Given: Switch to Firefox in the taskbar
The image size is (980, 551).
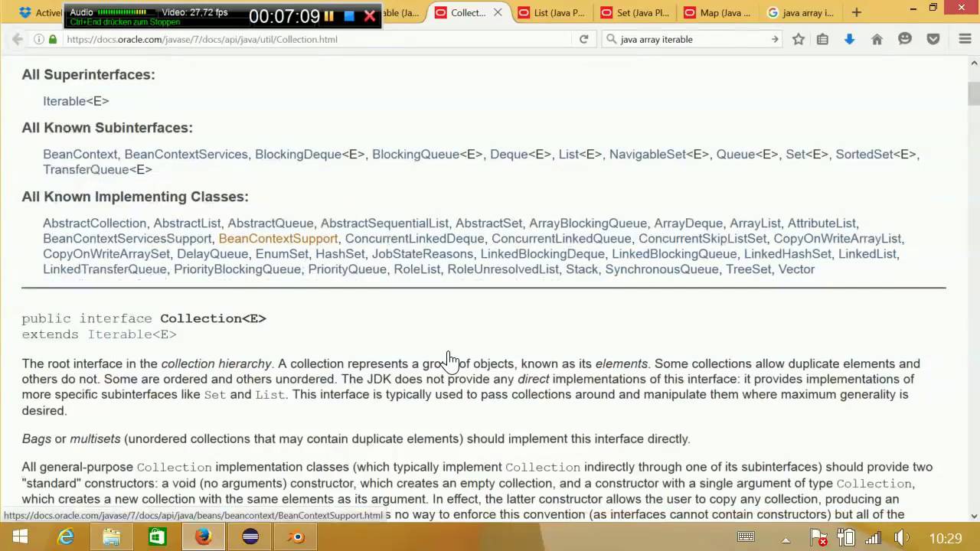Looking at the screenshot, I should click(204, 537).
